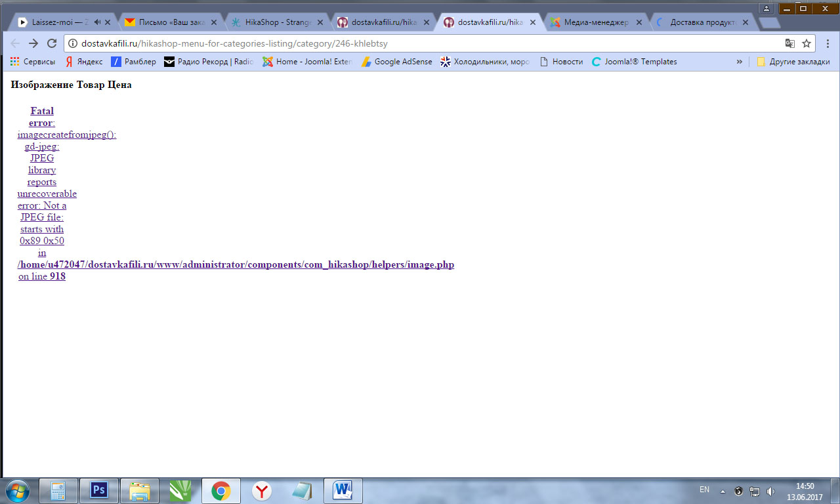Open a new browser tab
This screenshot has width=840, height=504.
(x=768, y=23)
